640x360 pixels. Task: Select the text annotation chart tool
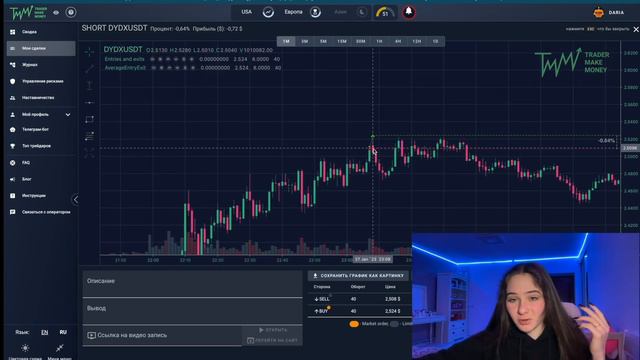click(89, 85)
